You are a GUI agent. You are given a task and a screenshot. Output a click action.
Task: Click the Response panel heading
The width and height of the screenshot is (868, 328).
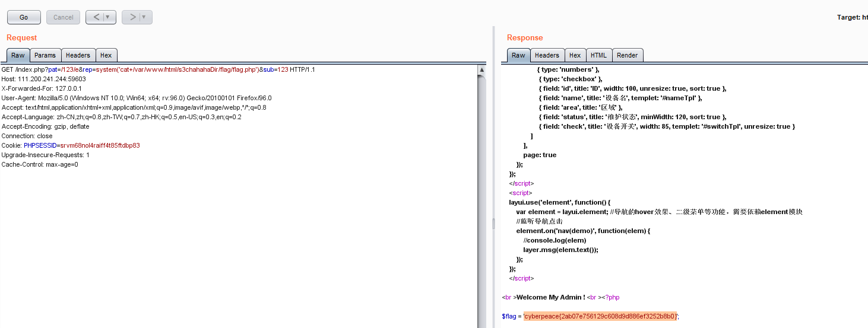pos(525,37)
